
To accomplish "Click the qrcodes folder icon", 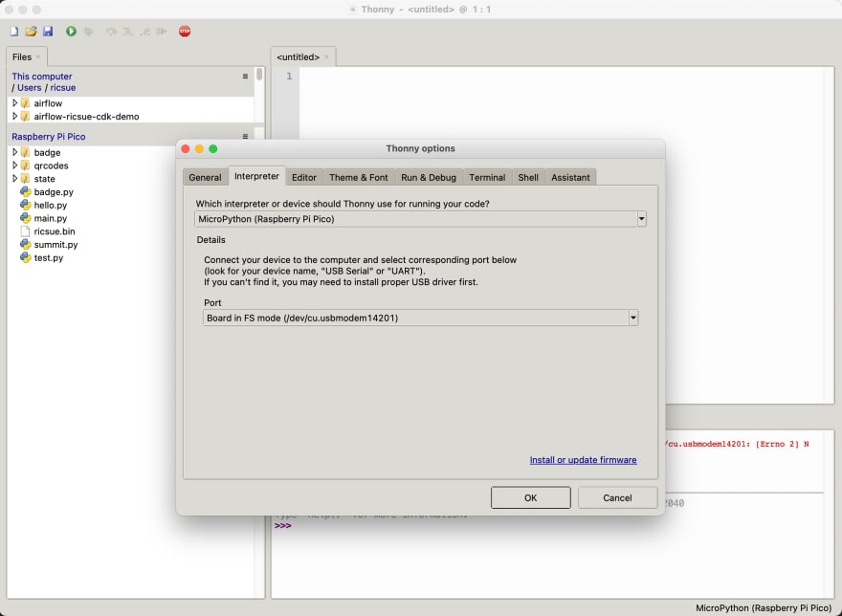I will [25, 165].
